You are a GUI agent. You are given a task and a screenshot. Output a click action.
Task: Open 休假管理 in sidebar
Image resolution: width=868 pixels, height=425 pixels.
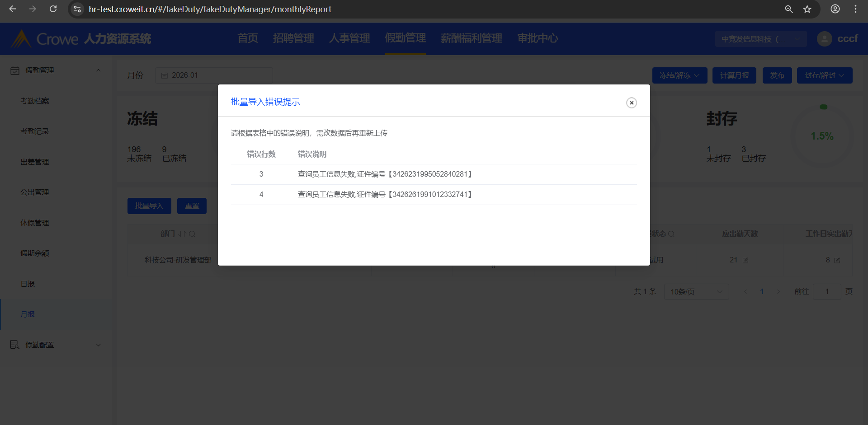coord(35,223)
